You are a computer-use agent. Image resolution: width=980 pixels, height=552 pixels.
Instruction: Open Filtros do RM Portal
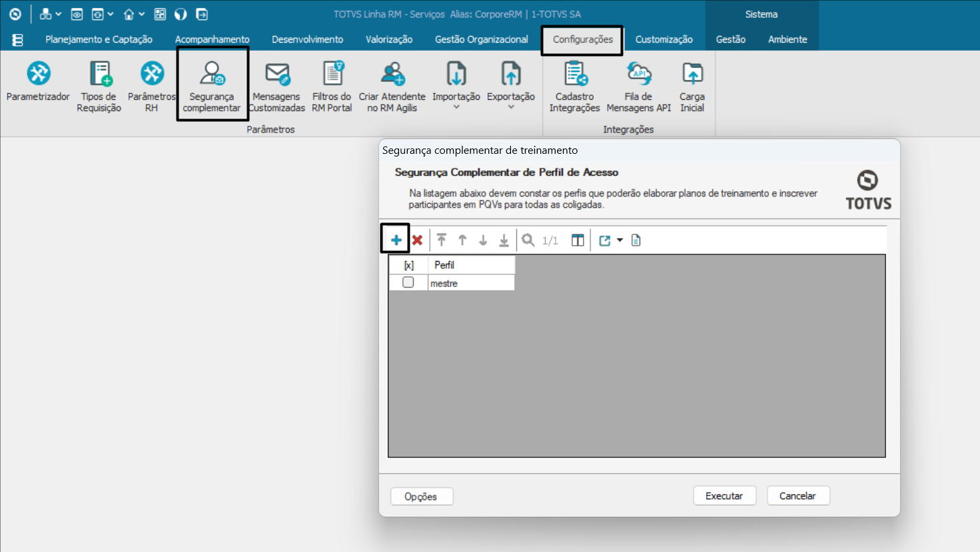click(332, 87)
